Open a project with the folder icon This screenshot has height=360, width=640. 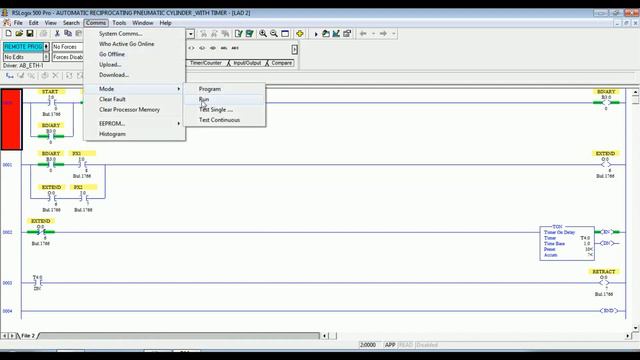pyautogui.click(x=19, y=33)
